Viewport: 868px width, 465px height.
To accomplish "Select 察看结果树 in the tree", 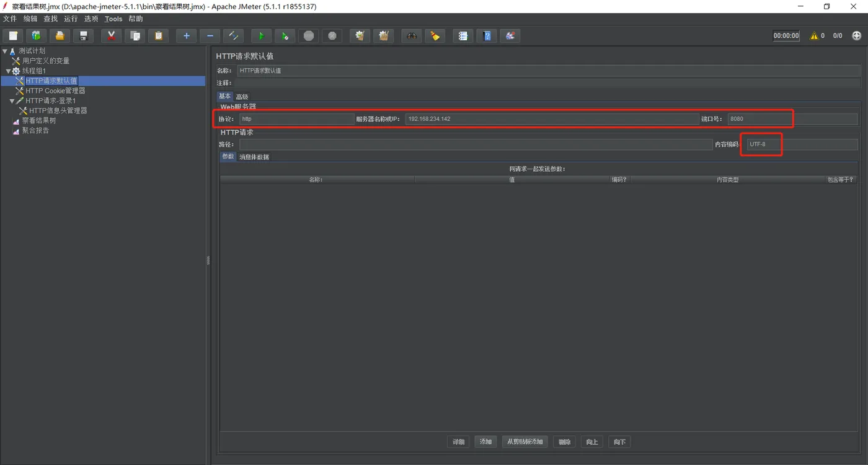I will [39, 120].
